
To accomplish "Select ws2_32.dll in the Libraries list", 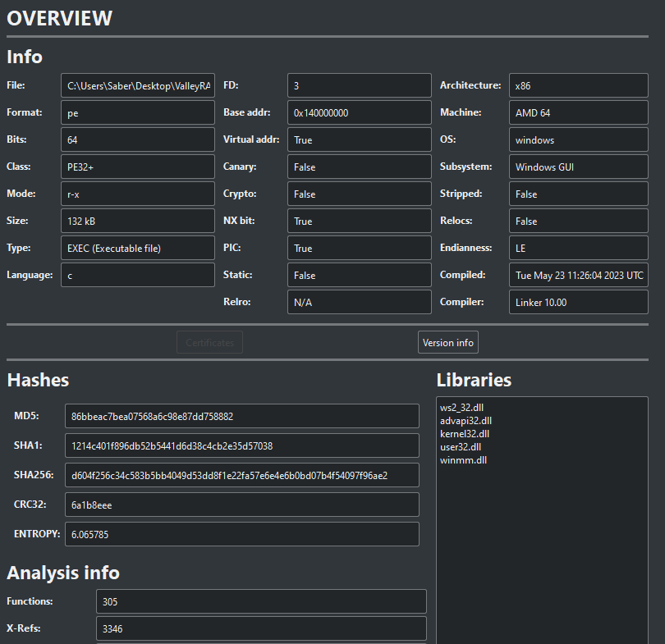I will click(x=462, y=407).
